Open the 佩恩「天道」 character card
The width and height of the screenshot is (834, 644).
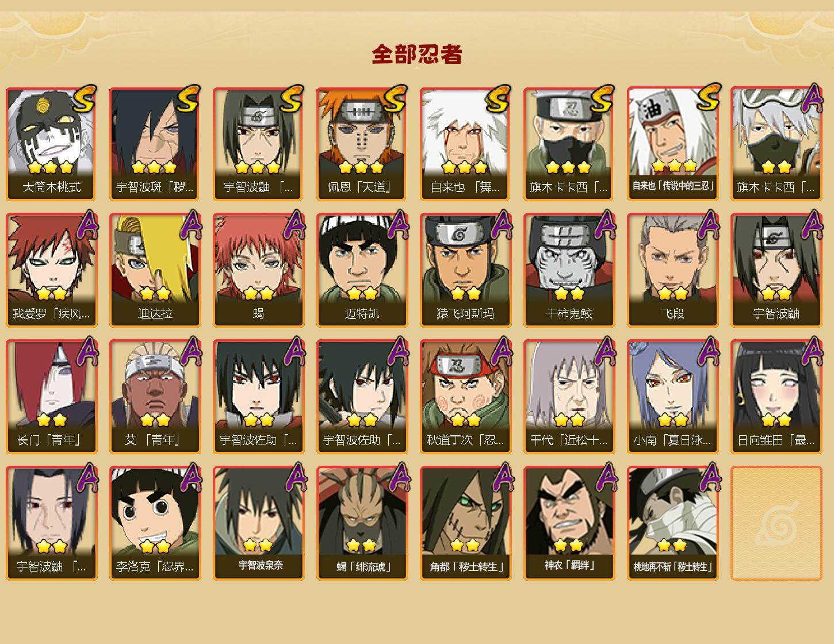pos(362,144)
